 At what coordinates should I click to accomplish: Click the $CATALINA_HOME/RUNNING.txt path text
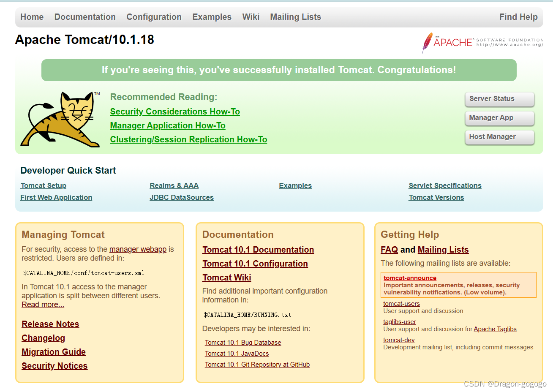click(x=248, y=315)
